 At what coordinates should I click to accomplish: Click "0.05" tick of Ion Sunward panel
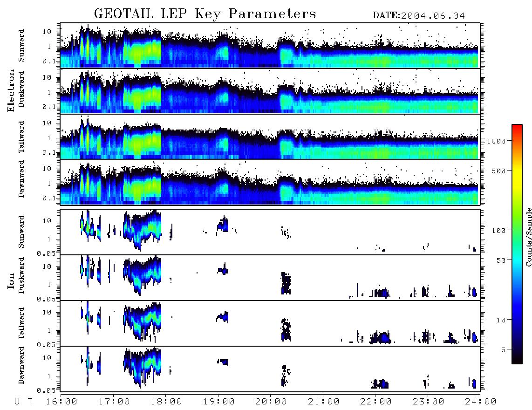tap(46, 253)
